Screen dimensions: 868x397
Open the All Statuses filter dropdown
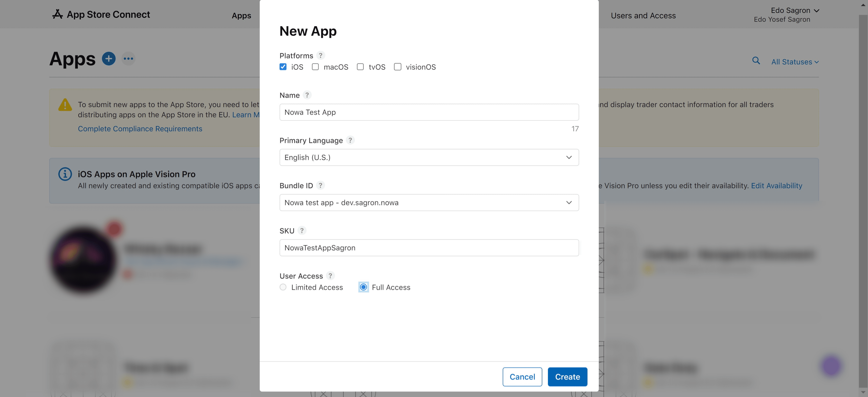coord(795,62)
